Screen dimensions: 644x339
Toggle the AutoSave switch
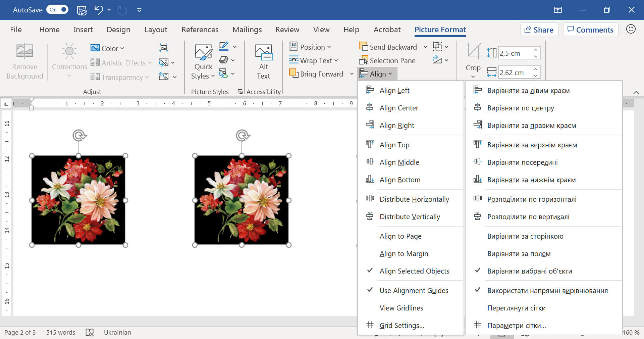pyautogui.click(x=57, y=10)
